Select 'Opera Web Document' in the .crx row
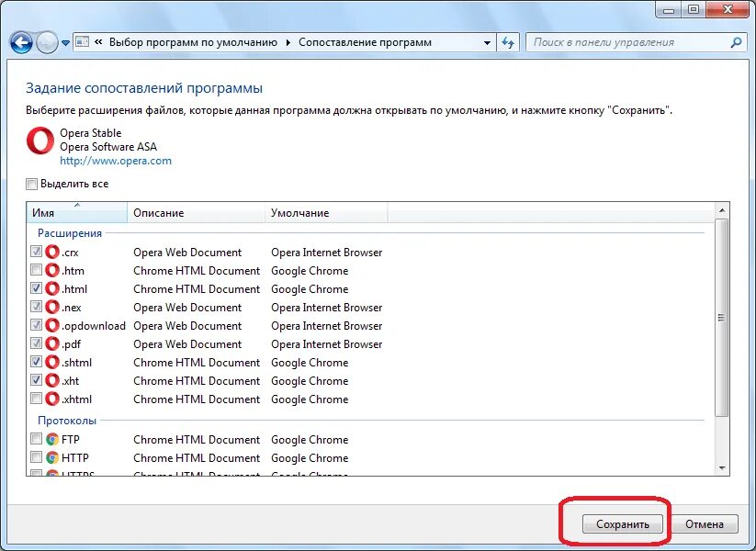Screen dimensions: 756x551 click(x=187, y=253)
